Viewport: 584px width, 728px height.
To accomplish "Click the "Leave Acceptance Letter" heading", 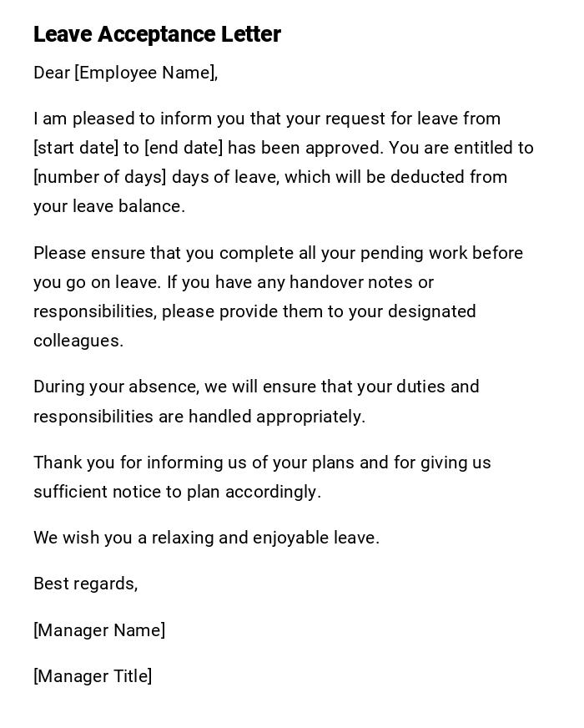I will click(157, 34).
